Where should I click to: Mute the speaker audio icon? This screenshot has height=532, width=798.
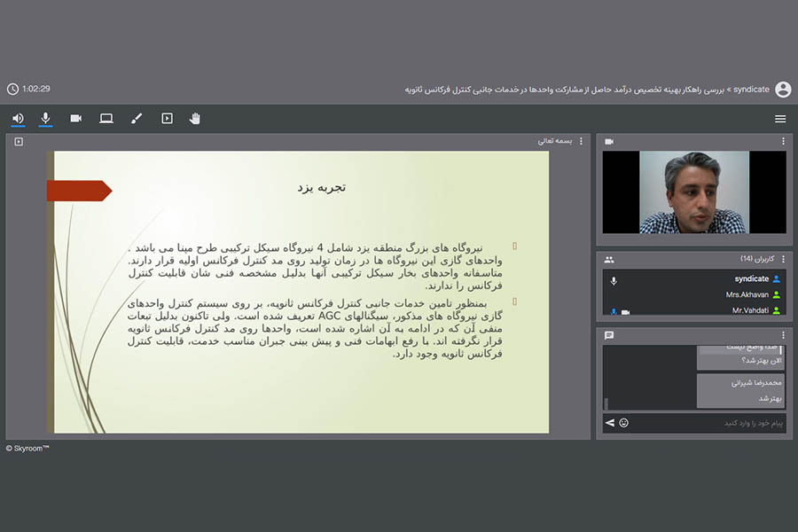point(18,119)
